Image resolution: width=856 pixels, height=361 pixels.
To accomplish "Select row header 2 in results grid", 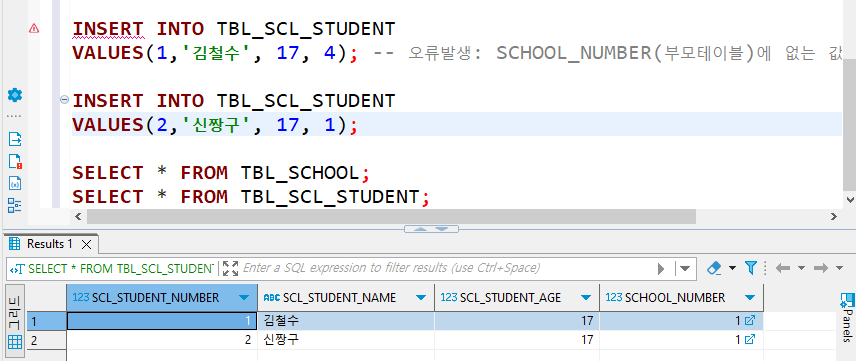I will pyautogui.click(x=46, y=340).
